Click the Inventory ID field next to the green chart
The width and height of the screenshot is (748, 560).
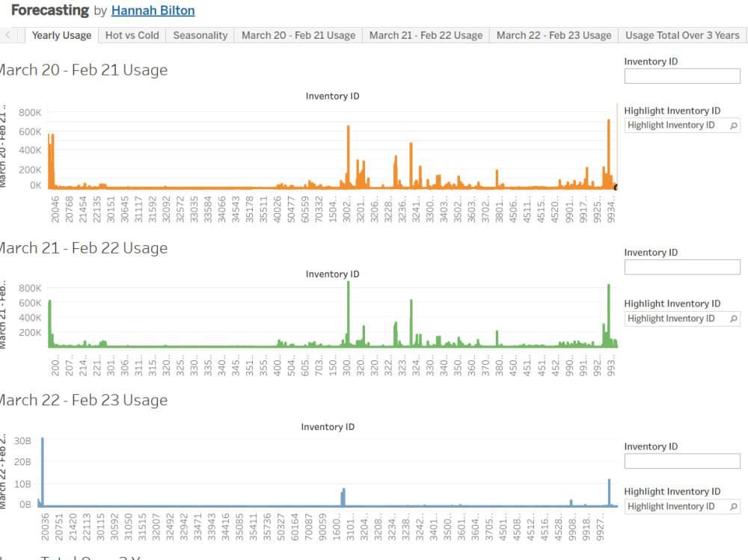[681, 267]
